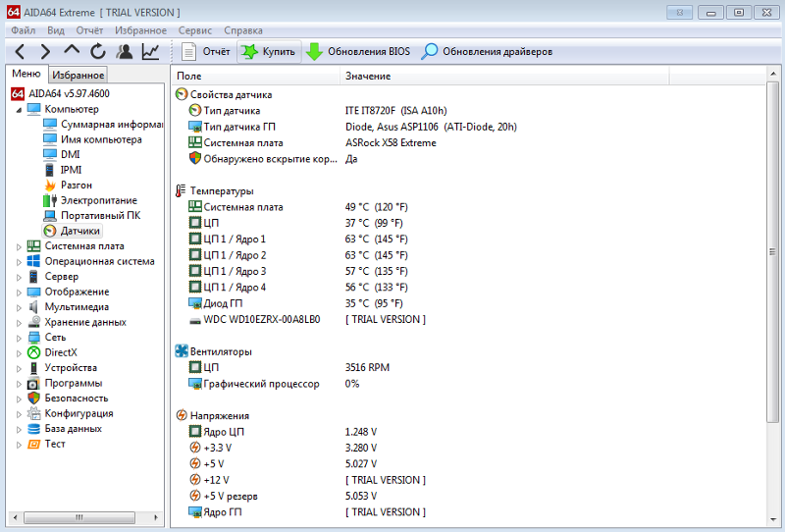Go back with the left arrow icon
The height and width of the screenshot is (532, 785).
20,51
